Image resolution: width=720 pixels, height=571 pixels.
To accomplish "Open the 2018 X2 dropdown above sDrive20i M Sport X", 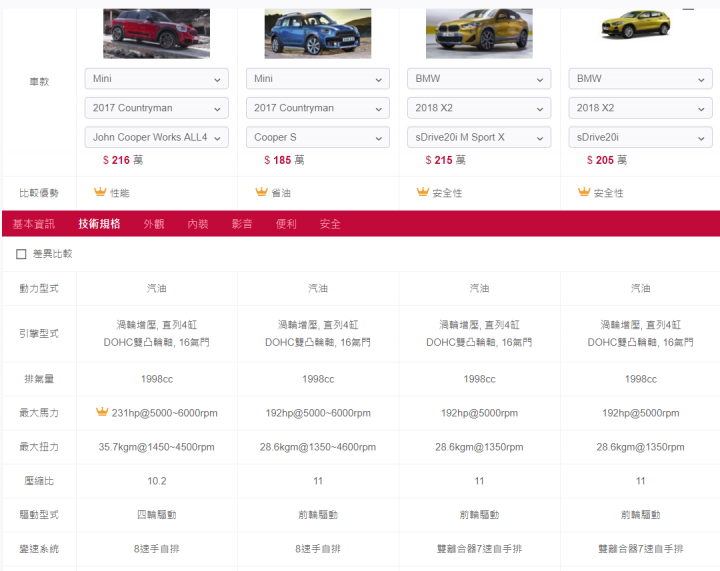I will coord(479,108).
